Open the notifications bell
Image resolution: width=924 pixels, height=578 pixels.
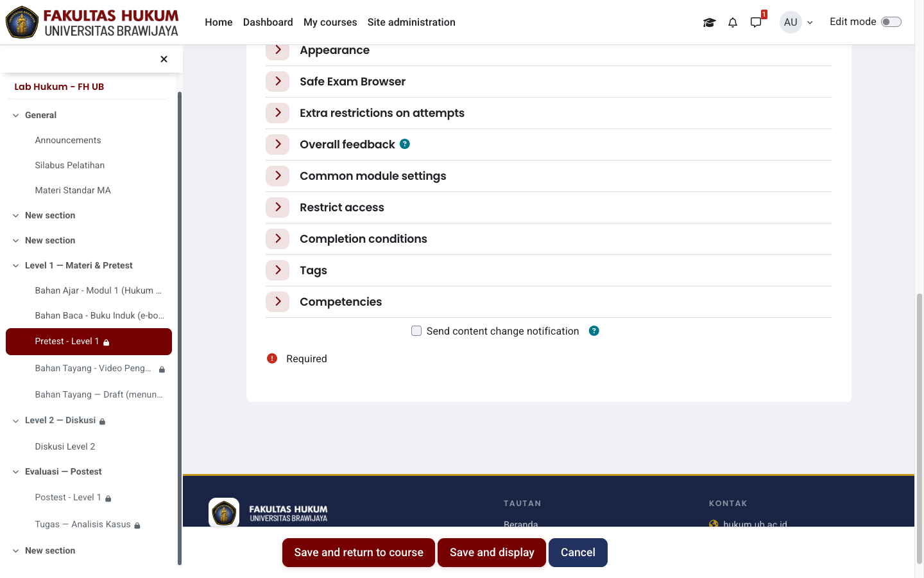click(x=733, y=22)
